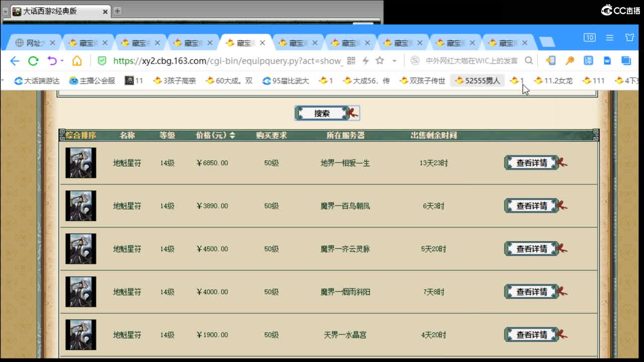
Task: Bookmark this page with the star icon
Action: click(x=380, y=61)
